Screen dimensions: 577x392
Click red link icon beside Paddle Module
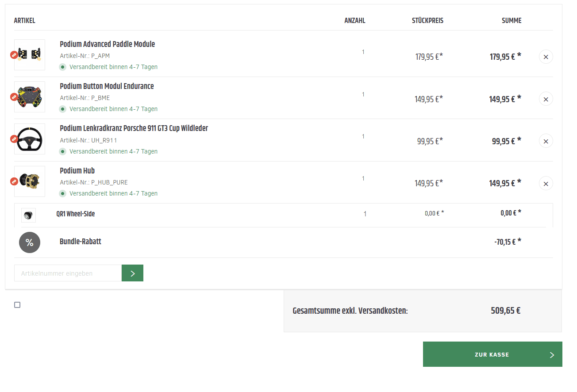click(14, 55)
